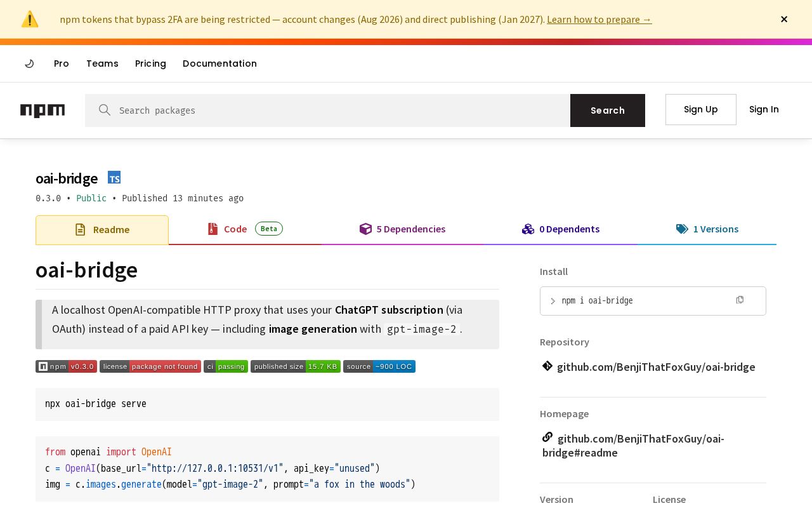Open the Pro menu item
The image size is (812, 508).
pyautogui.click(x=62, y=63)
